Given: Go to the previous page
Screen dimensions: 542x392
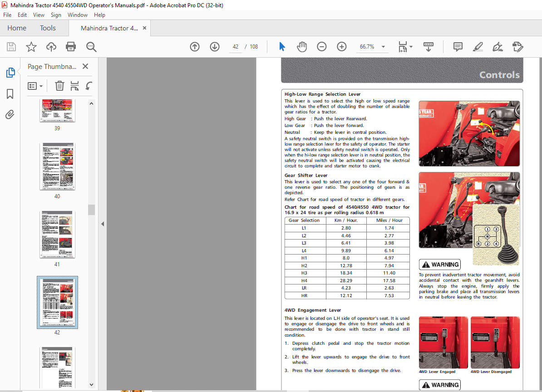Looking at the screenshot, I should 195,47.
